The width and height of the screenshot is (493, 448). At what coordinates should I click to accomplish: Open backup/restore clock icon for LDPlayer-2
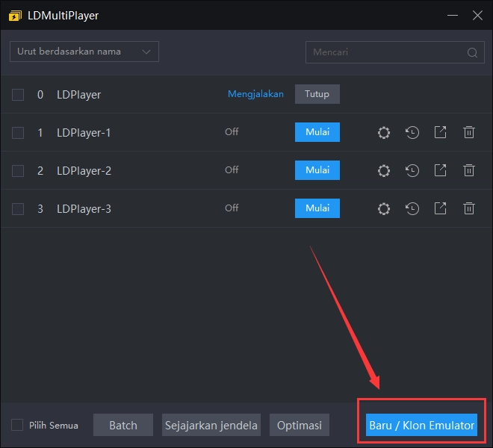tap(412, 170)
